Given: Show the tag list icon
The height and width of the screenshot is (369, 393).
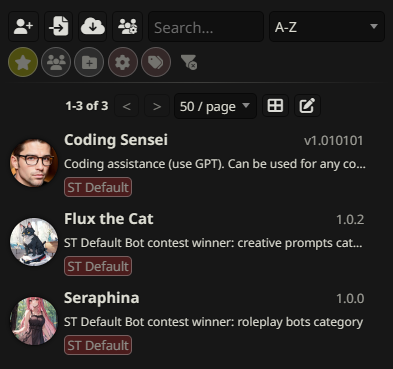Looking at the screenshot, I should click(156, 62).
